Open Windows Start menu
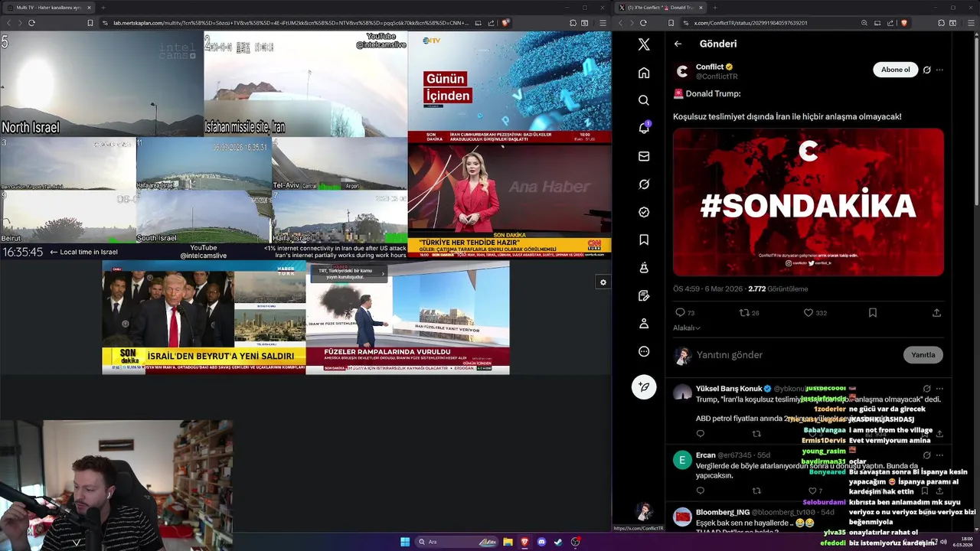This screenshot has height=551, width=980. pos(405,542)
